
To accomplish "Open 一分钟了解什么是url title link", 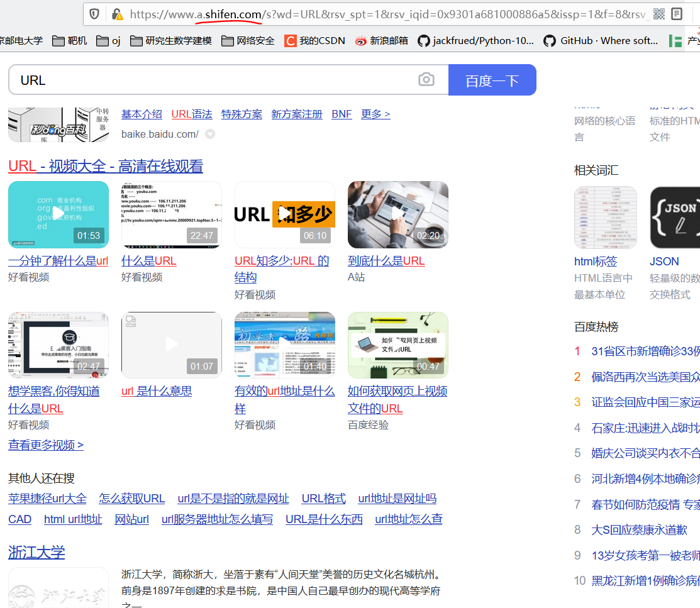I will [58, 261].
